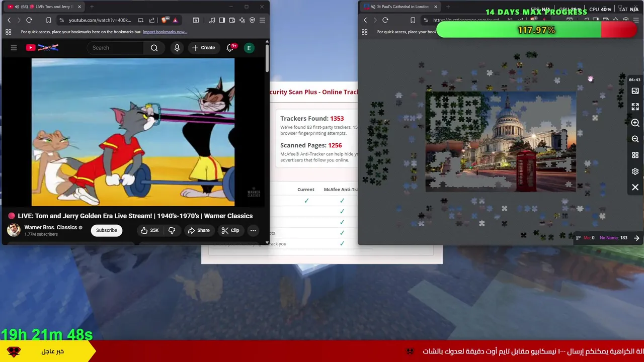Open the Brave VPN shield icon
644x362 pixels.
pyautogui.click(x=252, y=20)
